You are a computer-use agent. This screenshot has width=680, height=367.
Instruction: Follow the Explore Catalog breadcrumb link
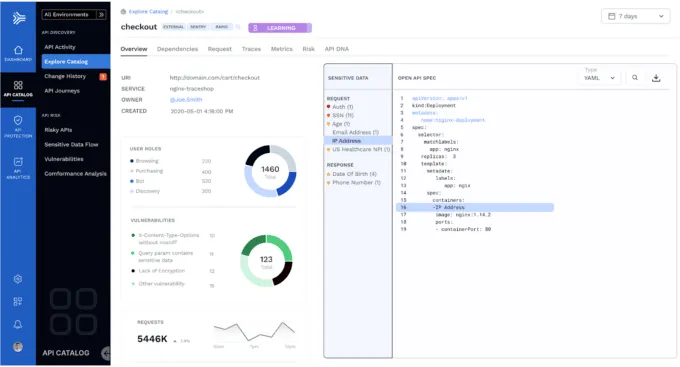click(x=148, y=12)
